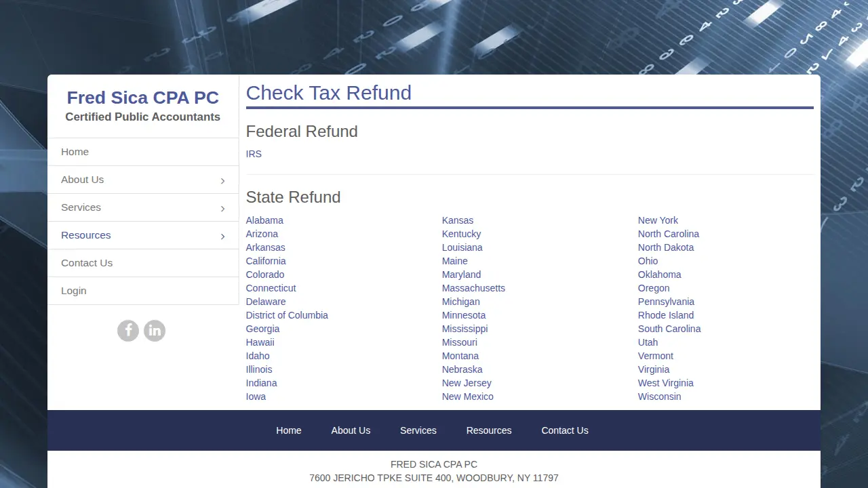
Task: Click the Fred Sica CPA PC site title
Action: pyautogui.click(x=143, y=98)
